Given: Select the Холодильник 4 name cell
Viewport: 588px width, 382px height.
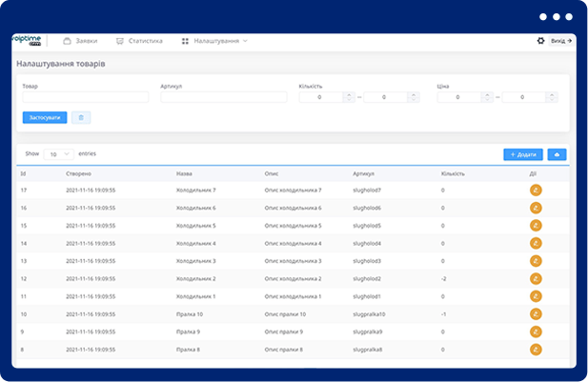Looking at the screenshot, I should pos(196,243).
